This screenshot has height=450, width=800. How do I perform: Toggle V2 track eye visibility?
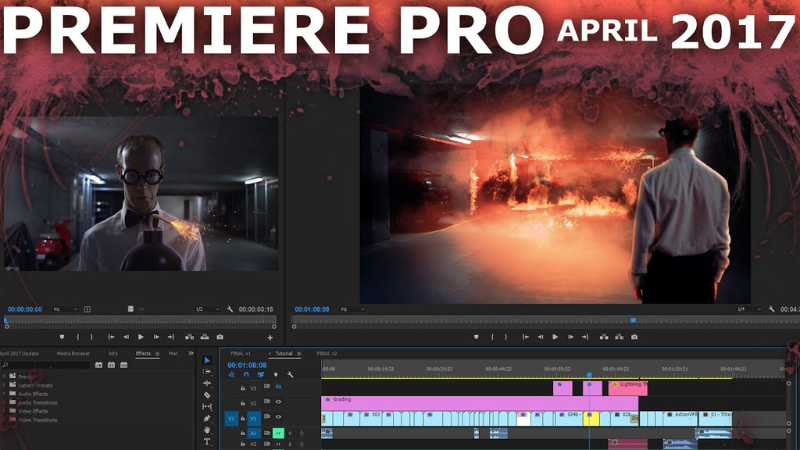(x=278, y=402)
